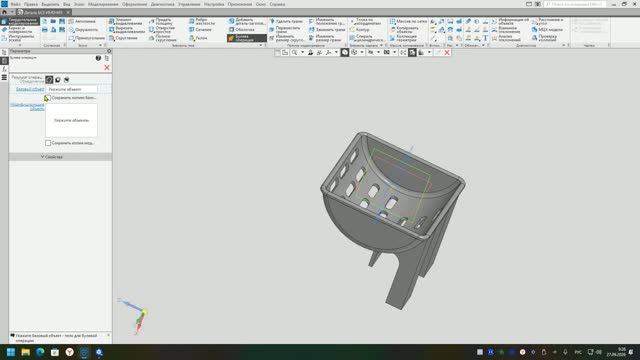Switch to Sketch tools (Инструменты эскиза) toolset
This screenshot has width=640, height=360.
(18, 38)
